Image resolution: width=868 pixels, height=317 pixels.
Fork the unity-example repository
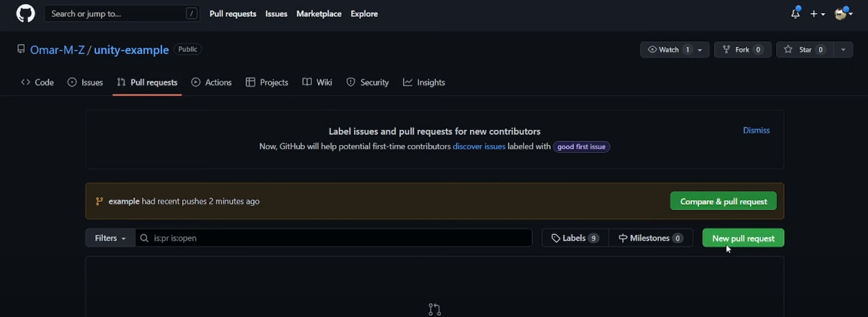[x=743, y=49]
